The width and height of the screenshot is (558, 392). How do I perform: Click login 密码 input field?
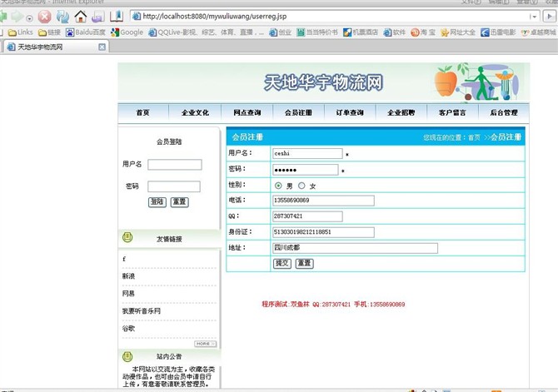174,186
